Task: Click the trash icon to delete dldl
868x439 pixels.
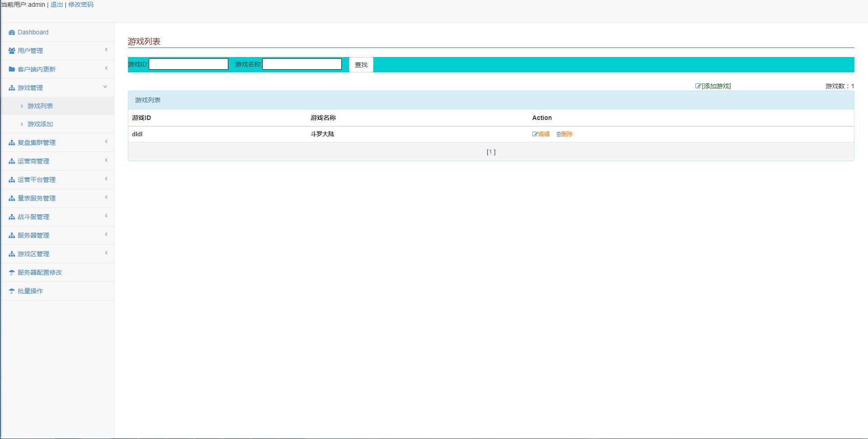Action: pos(559,134)
